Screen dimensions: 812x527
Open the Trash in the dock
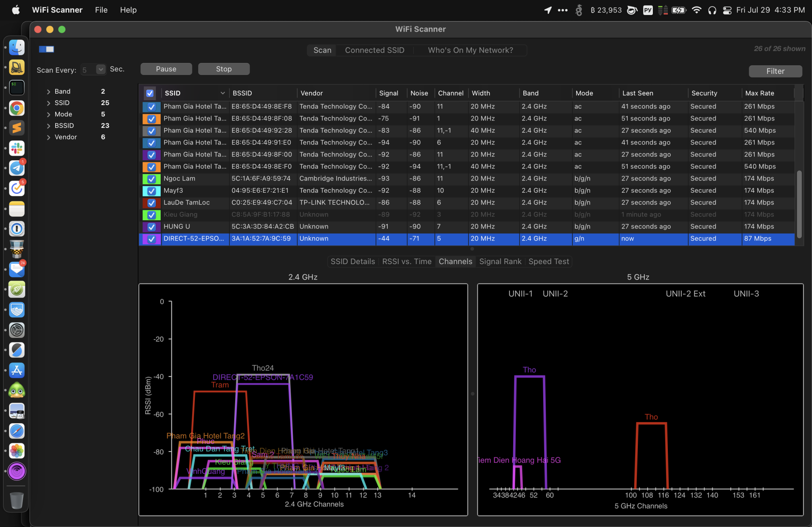[17, 500]
